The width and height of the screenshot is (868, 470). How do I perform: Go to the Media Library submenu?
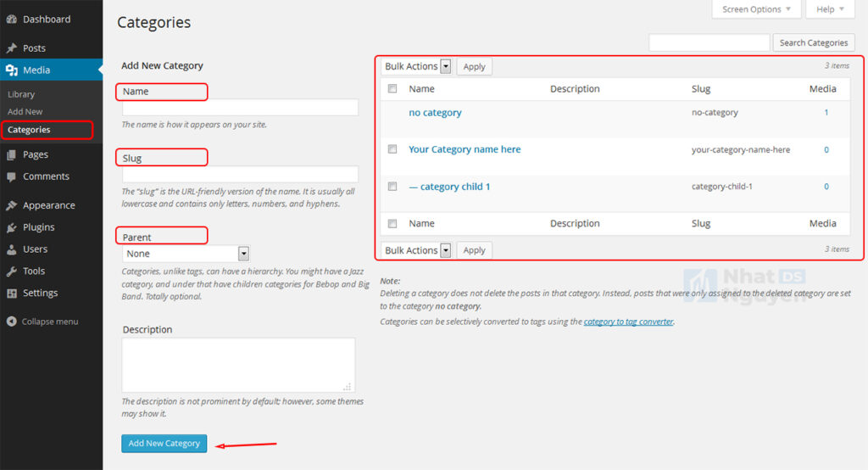[21, 94]
